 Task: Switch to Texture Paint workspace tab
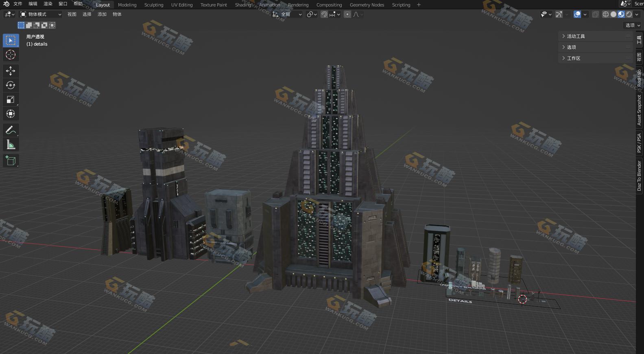(214, 5)
